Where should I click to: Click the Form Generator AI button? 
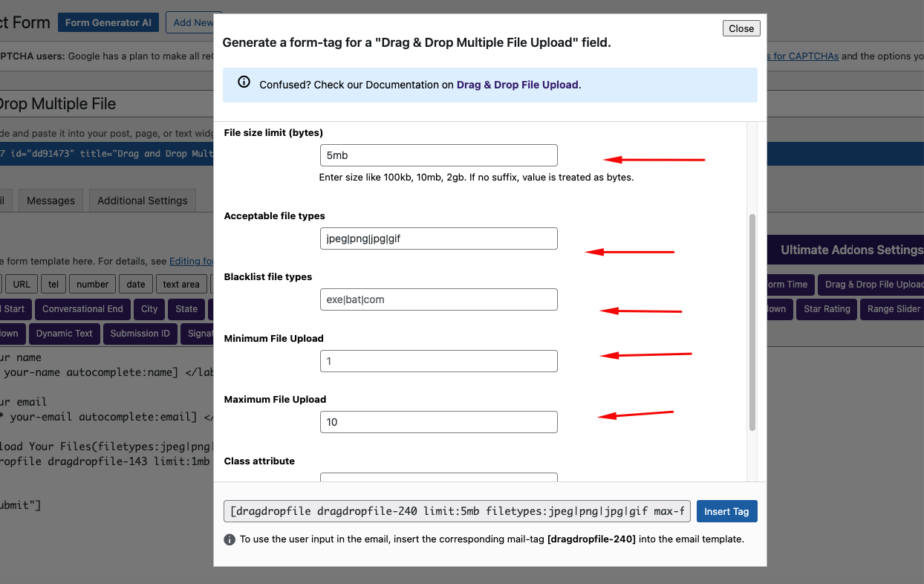click(108, 22)
